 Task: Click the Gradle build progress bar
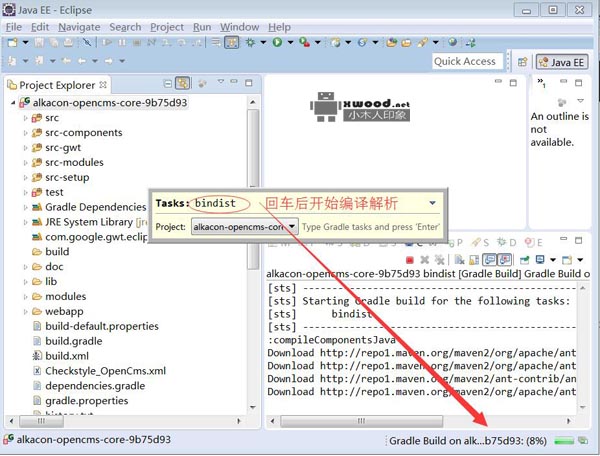[x=563, y=440]
